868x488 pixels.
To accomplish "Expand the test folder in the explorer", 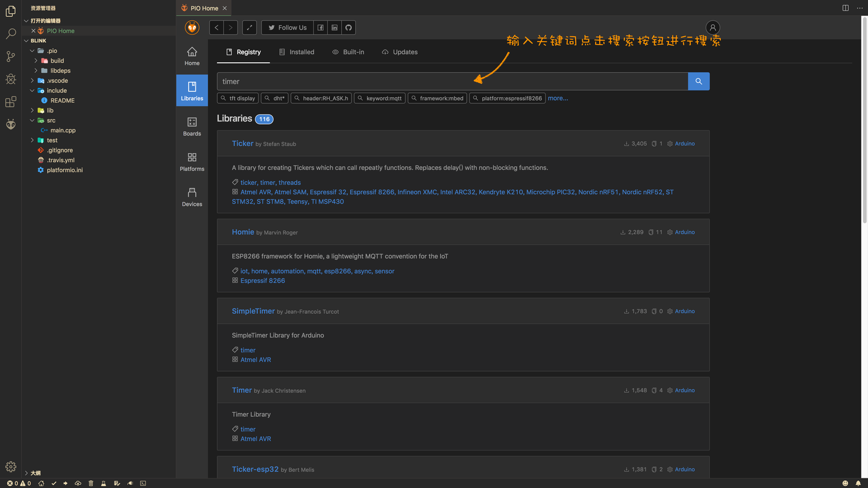I will click(x=31, y=140).
